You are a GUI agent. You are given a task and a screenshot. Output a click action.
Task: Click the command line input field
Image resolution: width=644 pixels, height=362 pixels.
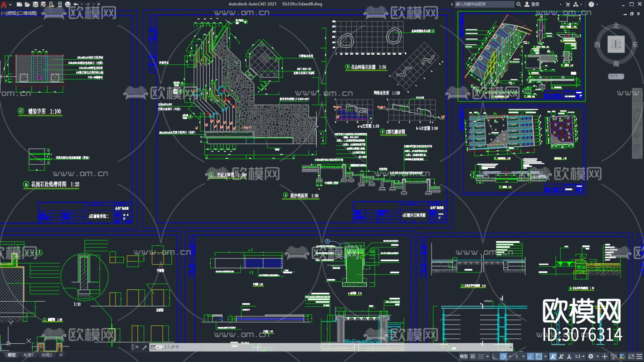331,347
